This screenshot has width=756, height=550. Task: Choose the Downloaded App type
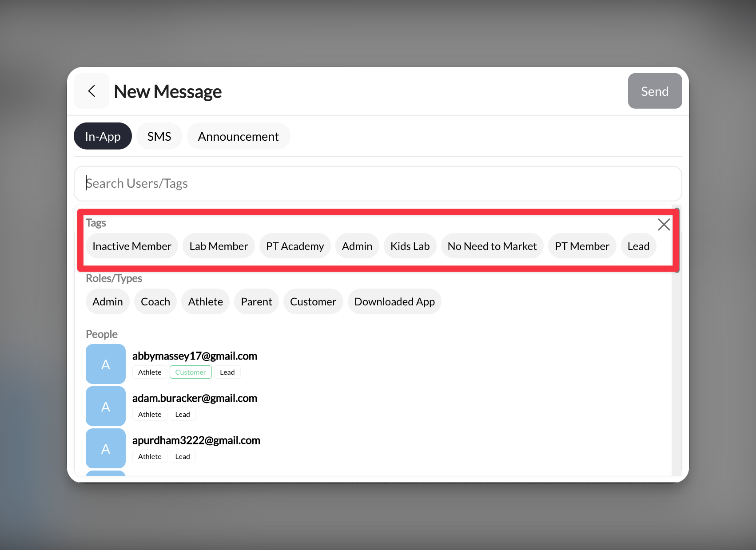click(x=394, y=301)
